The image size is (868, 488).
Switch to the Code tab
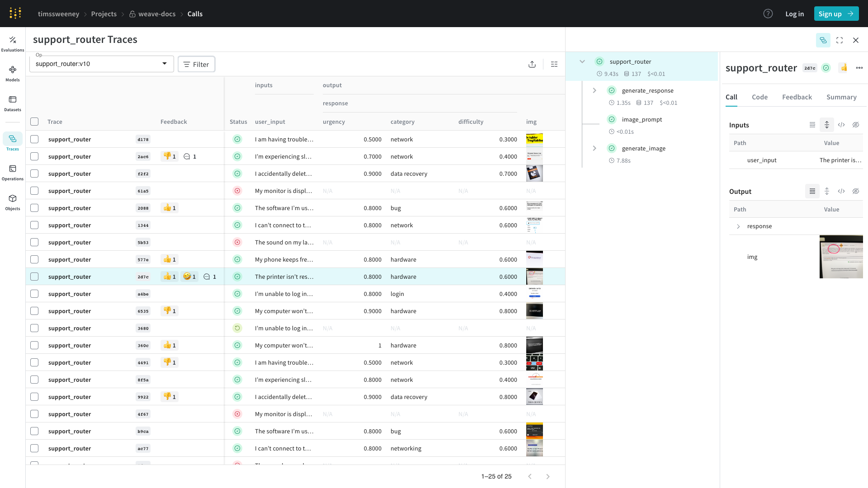tap(759, 97)
